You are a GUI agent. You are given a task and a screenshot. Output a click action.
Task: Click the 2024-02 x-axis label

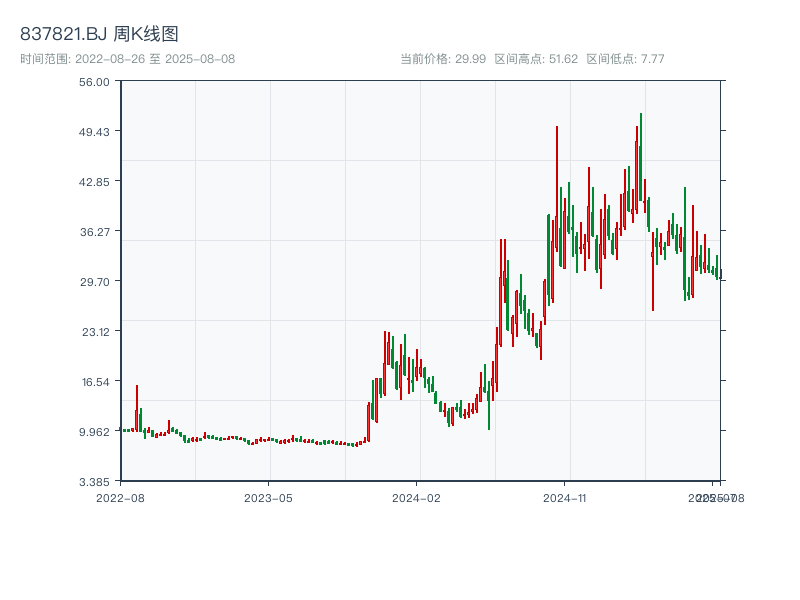[x=416, y=498]
